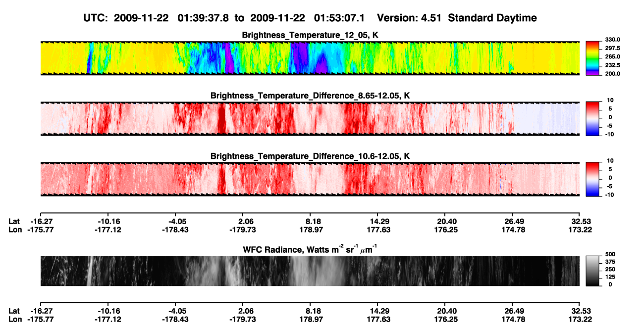Image resolution: width=644 pixels, height=330 pixels.
Task: Click the 'Brightness_Temperature_Difference_8.65-12.05, K' title
Action: 310,95
